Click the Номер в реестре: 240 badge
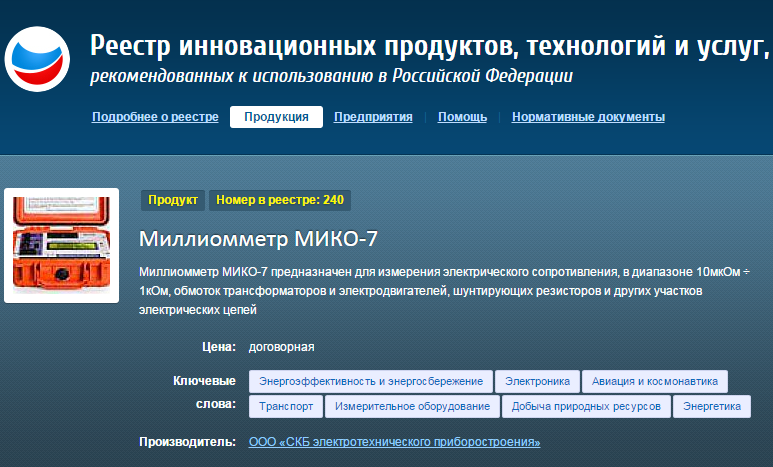The image size is (773, 467). (280, 200)
